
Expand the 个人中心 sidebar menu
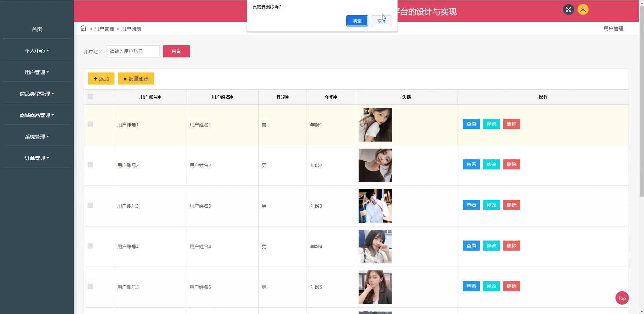(37, 51)
